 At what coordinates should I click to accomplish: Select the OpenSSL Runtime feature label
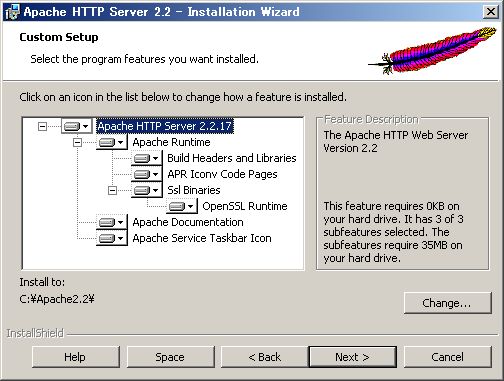pyautogui.click(x=245, y=206)
